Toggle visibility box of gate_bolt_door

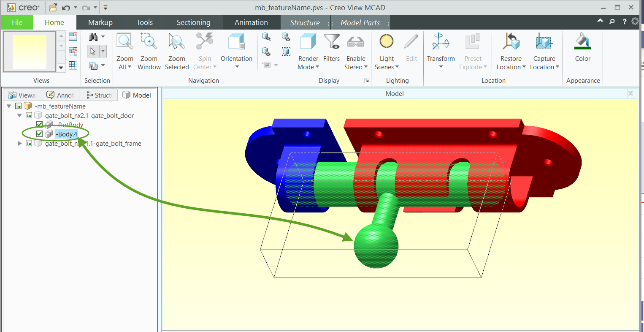click(x=29, y=115)
